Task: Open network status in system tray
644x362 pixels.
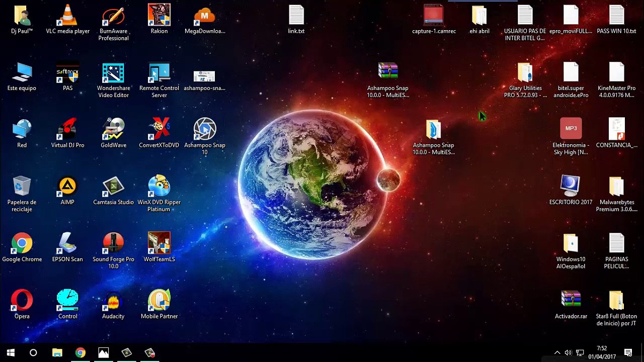Action: pyautogui.click(x=580, y=352)
